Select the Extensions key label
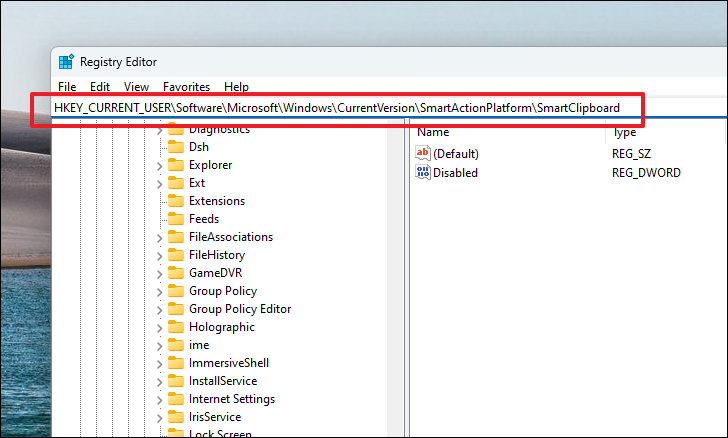This screenshot has width=728, height=438. (217, 201)
